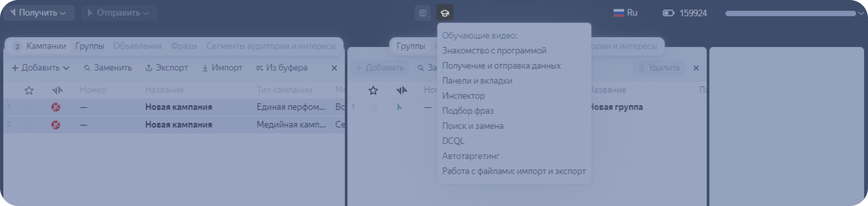Open Знакомство с программой video
This screenshot has height=206, width=868.
[x=494, y=51]
